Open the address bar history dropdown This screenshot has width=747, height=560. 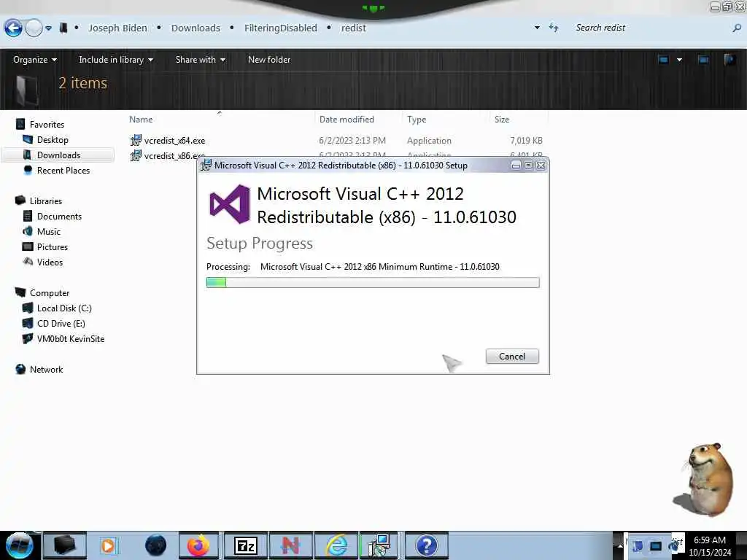[x=537, y=28]
